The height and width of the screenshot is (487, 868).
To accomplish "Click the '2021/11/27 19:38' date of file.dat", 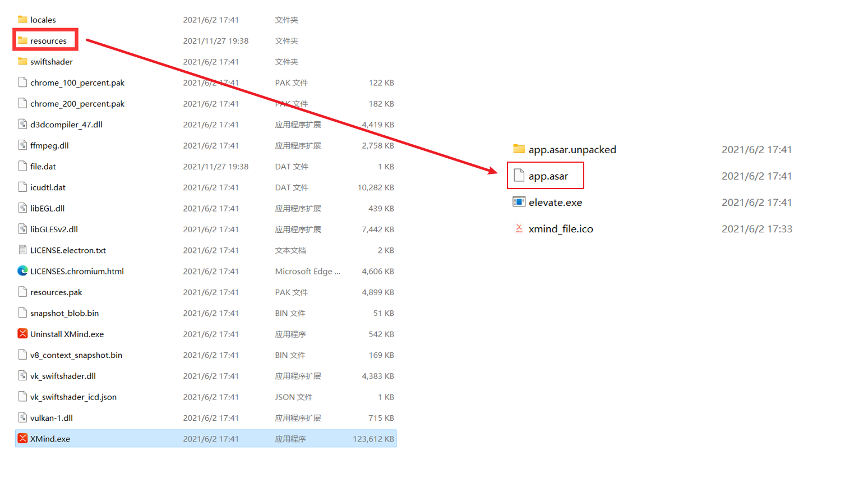I will click(215, 166).
